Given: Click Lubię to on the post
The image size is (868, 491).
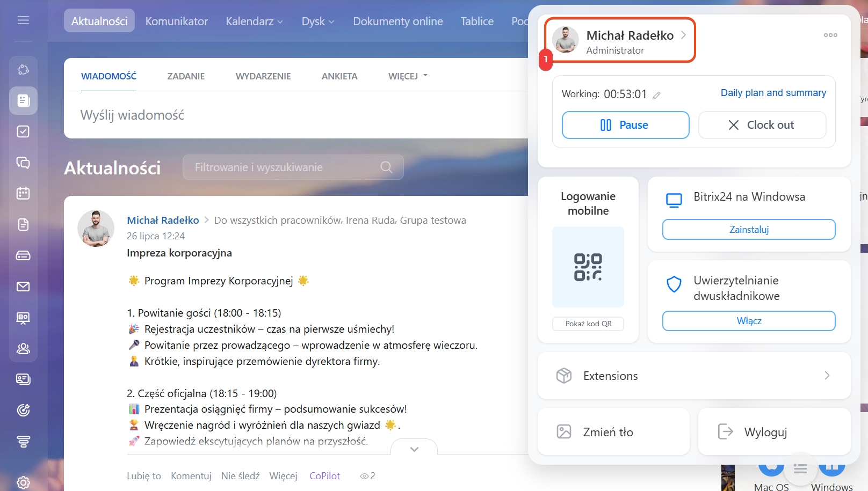Looking at the screenshot, I should pyautogui.click(x=143, y=476).
